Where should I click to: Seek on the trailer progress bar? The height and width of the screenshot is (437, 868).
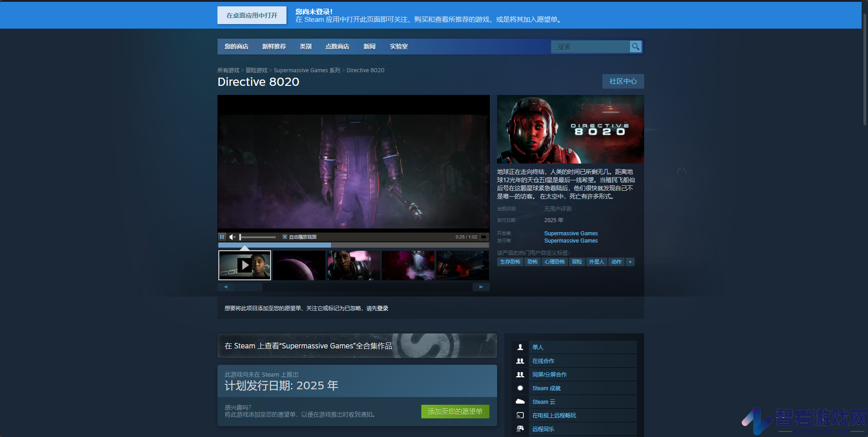point(354,245)
